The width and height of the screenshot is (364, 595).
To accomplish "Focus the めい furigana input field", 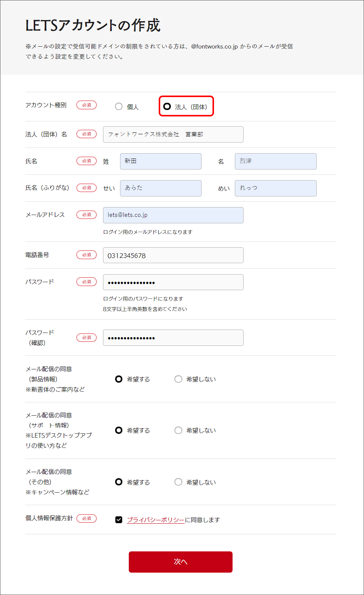I will (x=275, y=188).
